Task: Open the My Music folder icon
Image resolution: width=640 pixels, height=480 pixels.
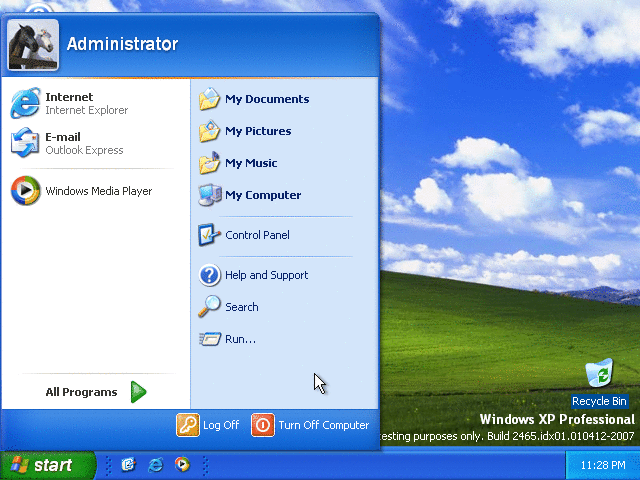Action: click(x=209, y=163)
